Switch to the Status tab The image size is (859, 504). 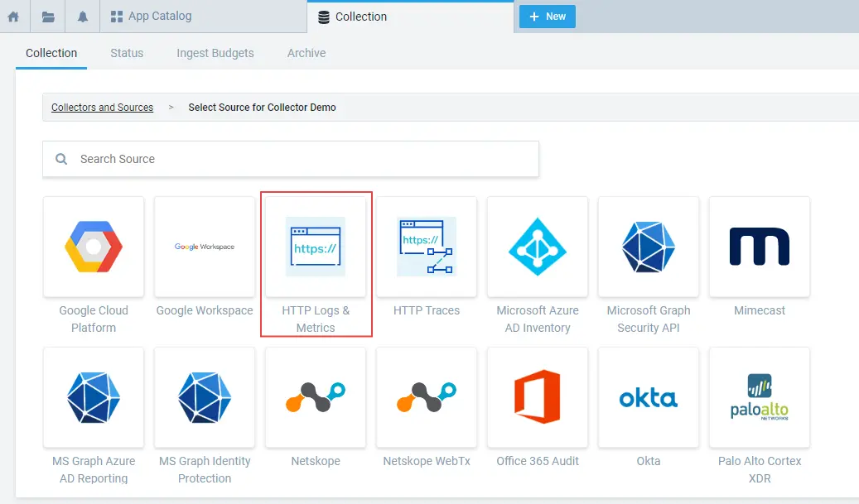(127, 53)
